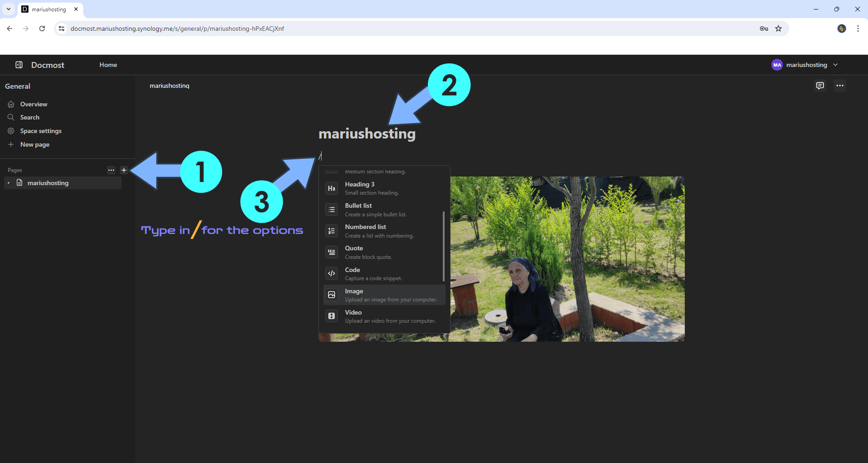Open the page options three-dot menu
The width and height of the screenshot is (868, 463).
840,86
